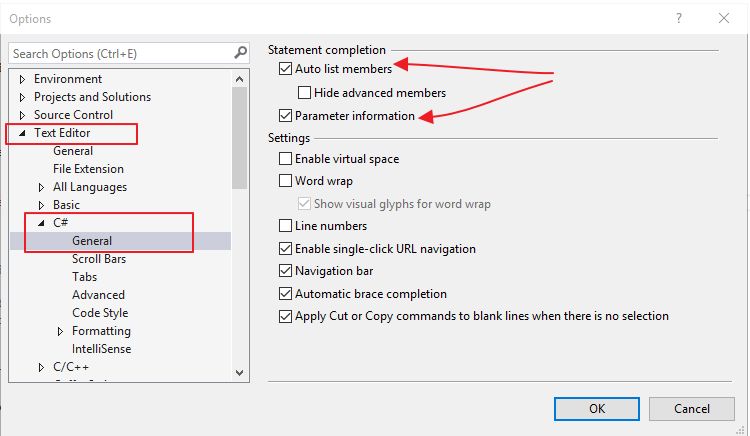
Task: Select Projects and Solutions label
Action: (x=92, y=97)
